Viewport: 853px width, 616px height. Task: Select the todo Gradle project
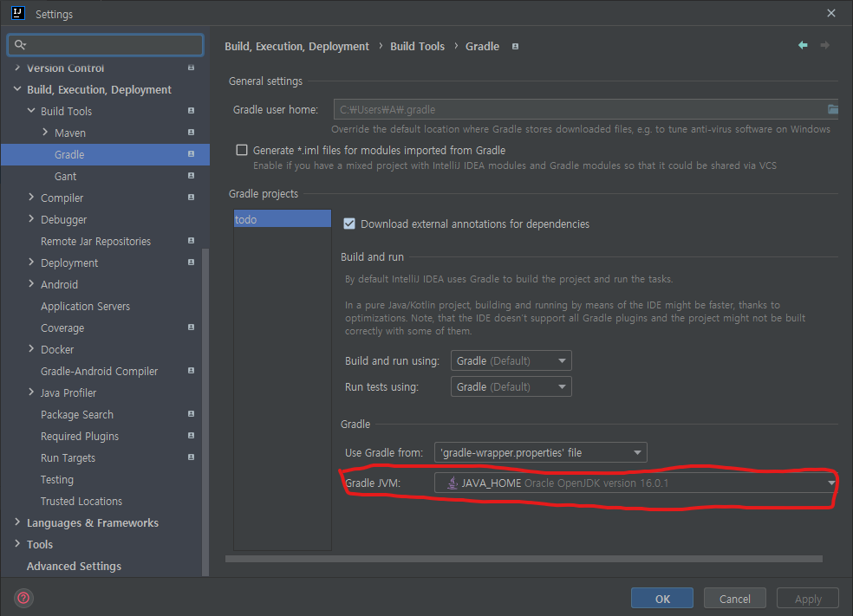283,218
